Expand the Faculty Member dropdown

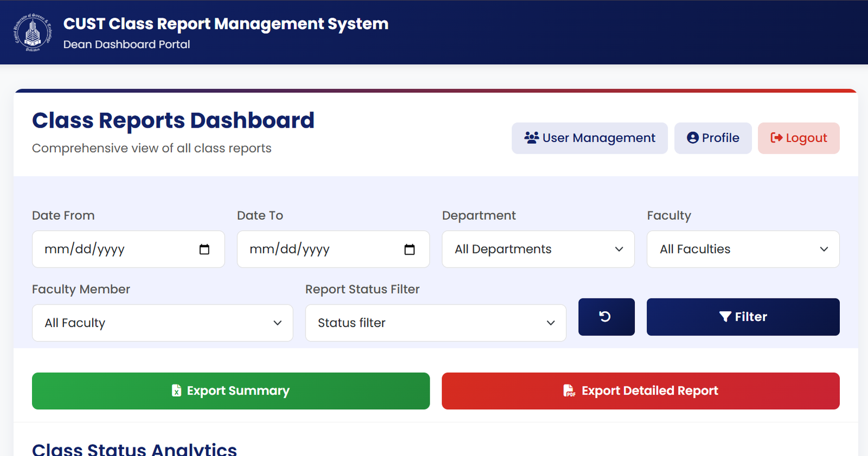162,323
